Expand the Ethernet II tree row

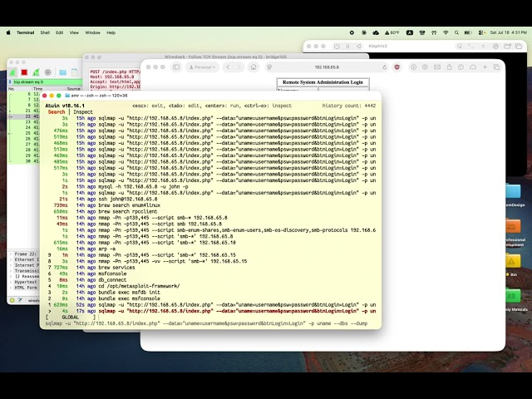coord(11,259)
